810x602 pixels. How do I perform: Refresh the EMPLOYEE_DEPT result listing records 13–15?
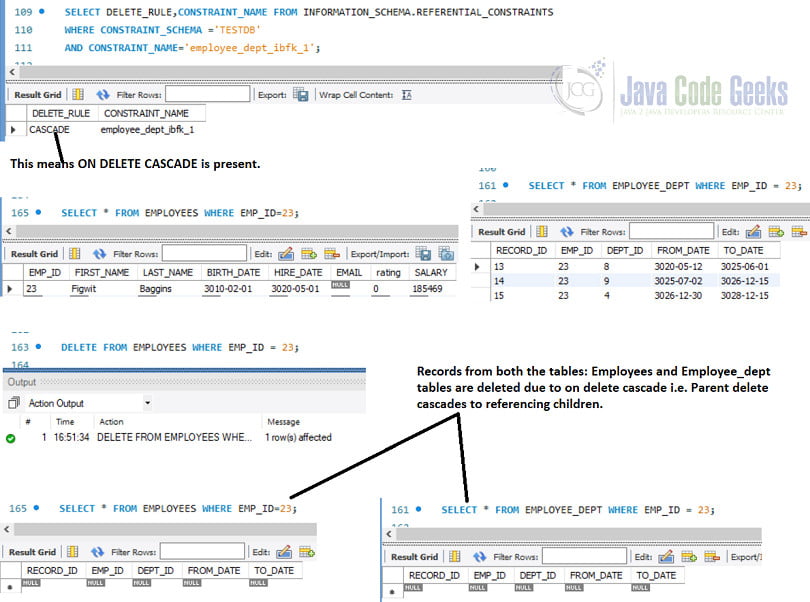click(x=567, y=231)
